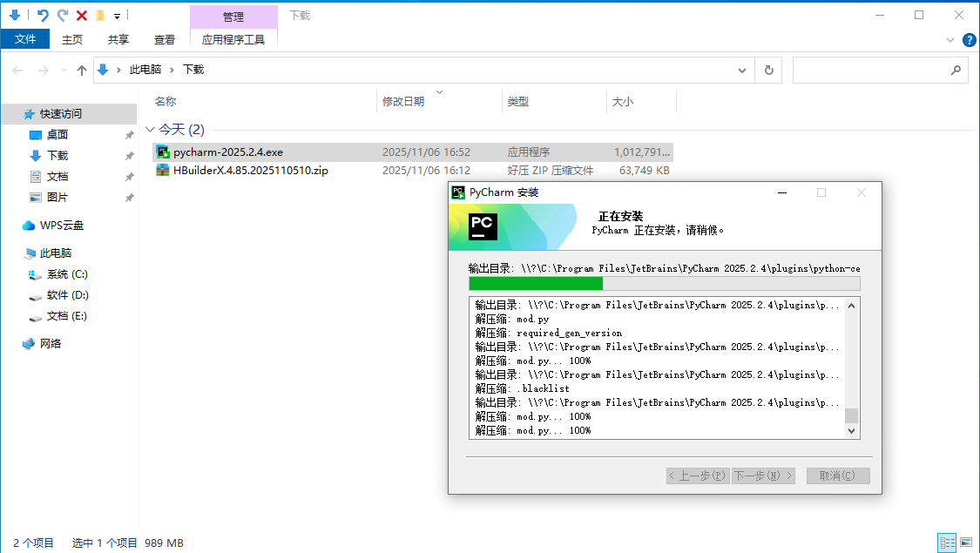This screenshot has width=980, height=553.
Task: Expand the address bar history dropdown
Action: [742, 70]
